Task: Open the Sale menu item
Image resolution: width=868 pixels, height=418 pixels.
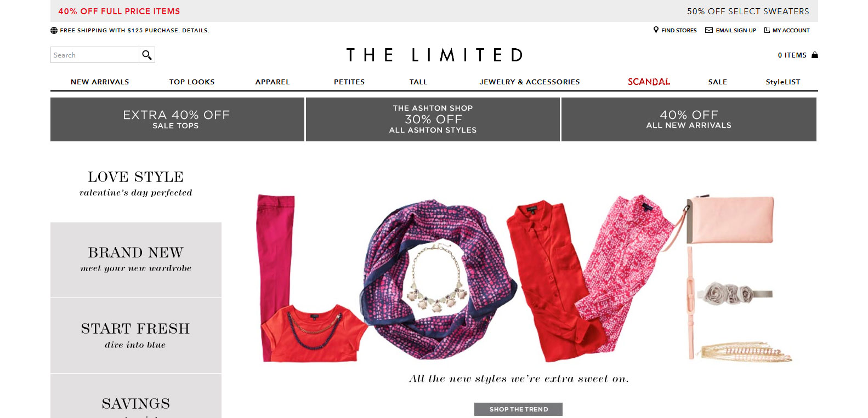Action: click(718, 82)
